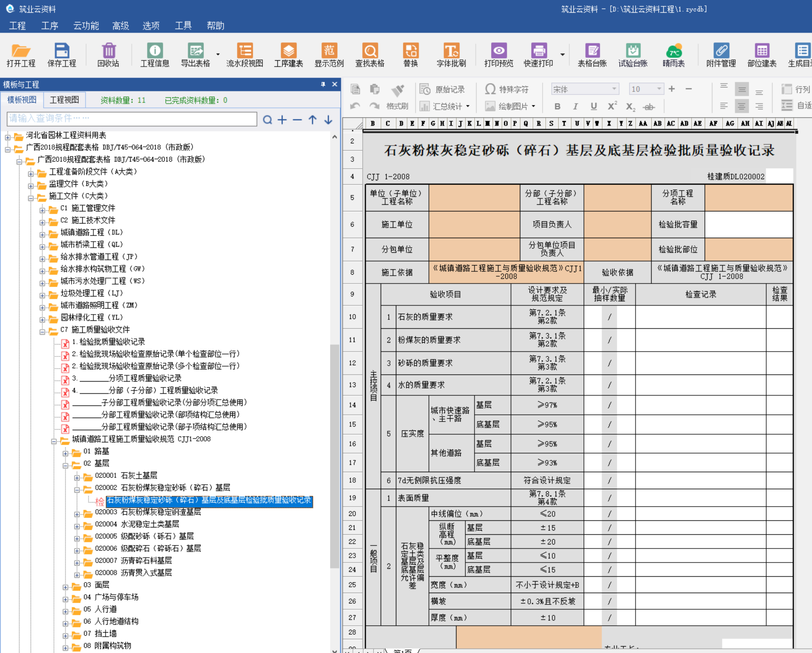Click the up arrow in template panel
Image resolution: width=812 pixels, height=653 pixels.
click(x=313, y=120)
